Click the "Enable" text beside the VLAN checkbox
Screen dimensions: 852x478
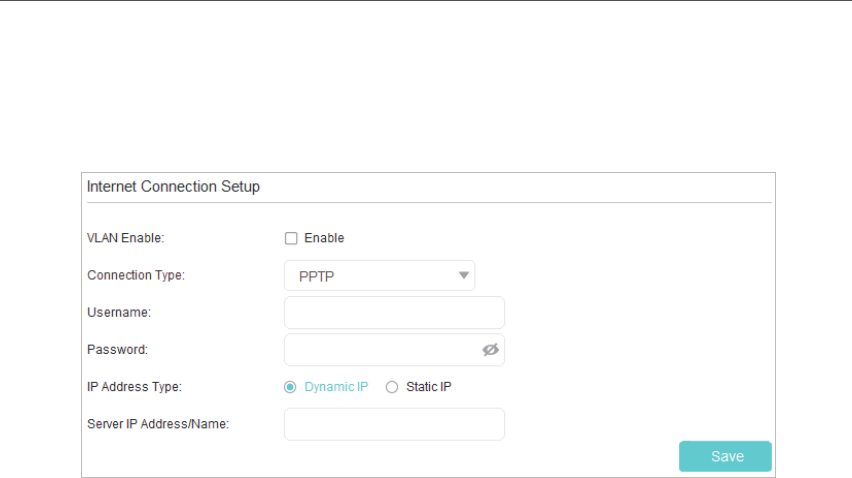coord(324,238)
